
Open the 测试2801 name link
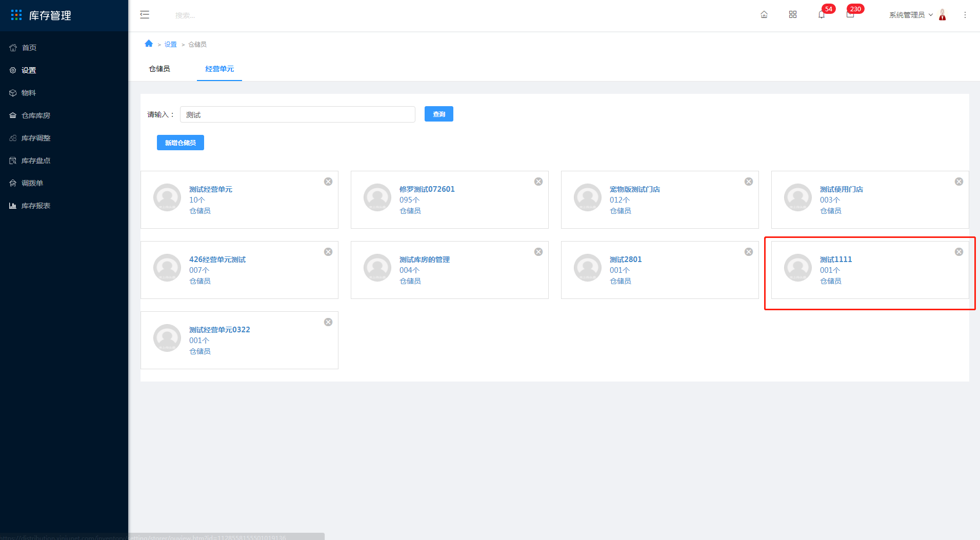(x=626, y=259)
